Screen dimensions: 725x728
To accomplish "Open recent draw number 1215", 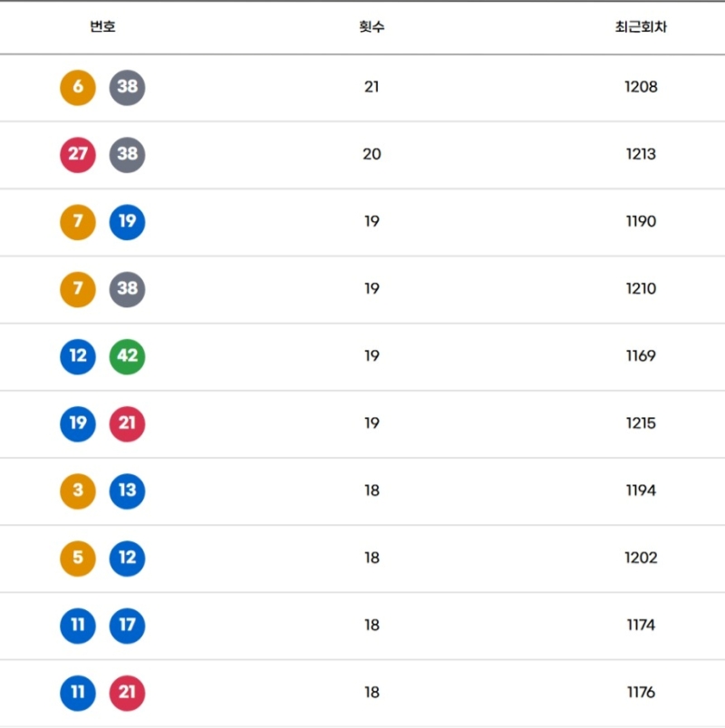I will (x=641, y=423).
